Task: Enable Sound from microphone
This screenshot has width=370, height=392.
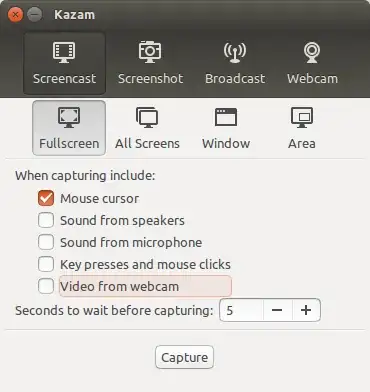Action: pyautogui.click(x=46, y=242)
